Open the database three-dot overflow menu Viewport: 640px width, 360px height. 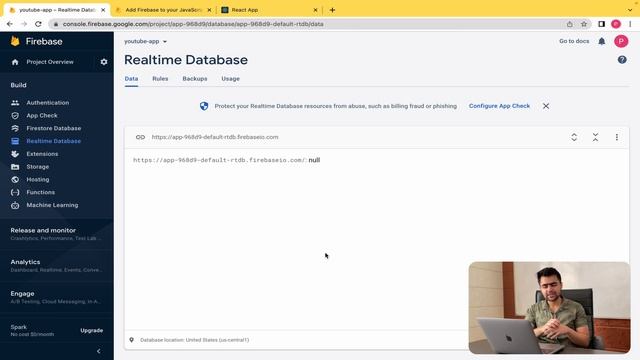[x=616, y=137]
